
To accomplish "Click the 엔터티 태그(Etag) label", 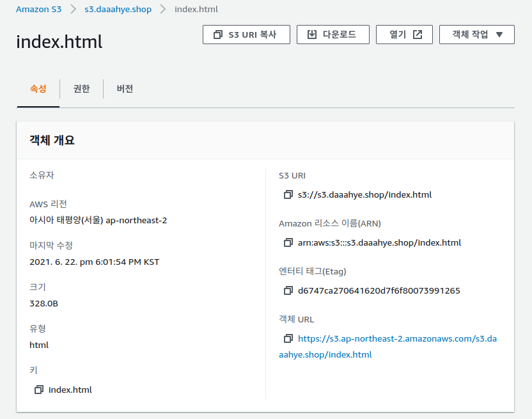I will coord(313,271).
